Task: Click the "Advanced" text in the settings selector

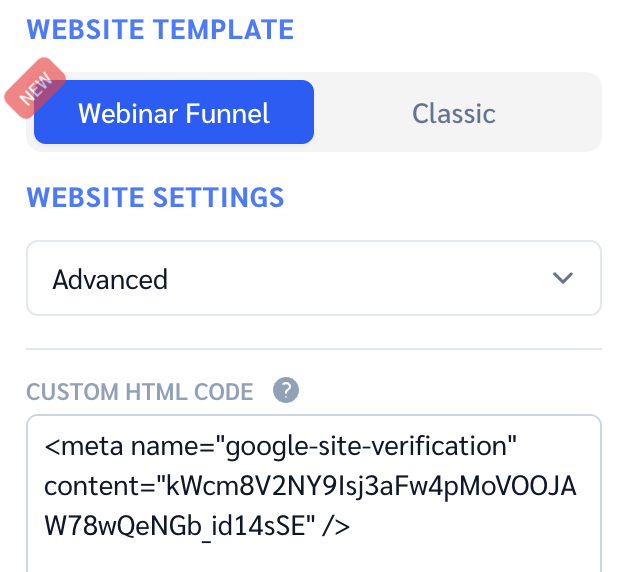Action: pos(110,279)
